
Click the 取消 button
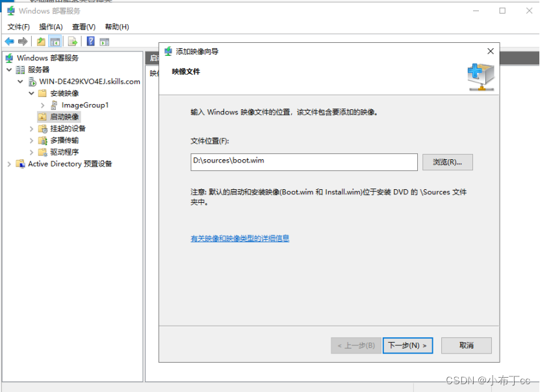[467, 345]
